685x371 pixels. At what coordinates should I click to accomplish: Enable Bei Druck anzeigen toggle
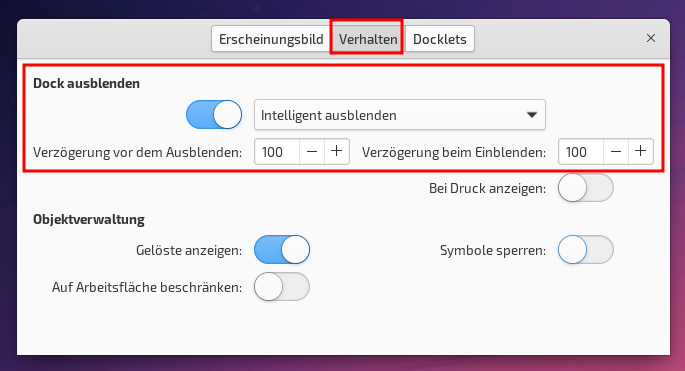(586, 188)
